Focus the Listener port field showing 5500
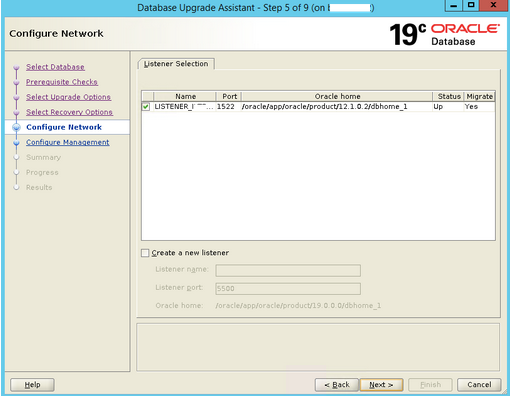This screenshot has width=510, height=396. coord(288,289)
